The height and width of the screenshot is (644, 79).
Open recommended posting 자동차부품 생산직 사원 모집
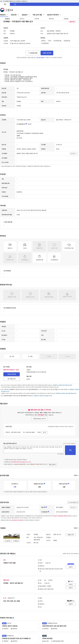point(54,626)
